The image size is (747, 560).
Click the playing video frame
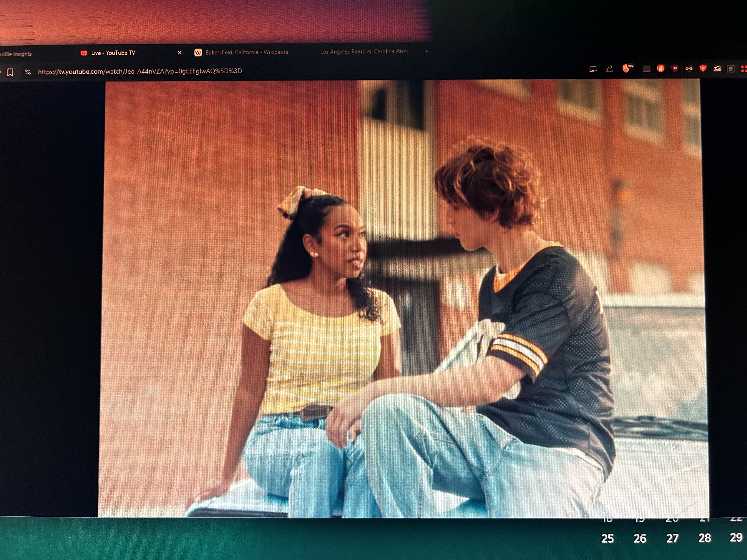tap(402, 297)
